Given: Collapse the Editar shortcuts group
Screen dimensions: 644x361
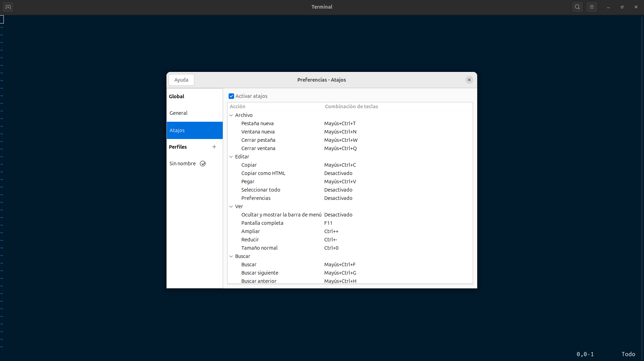Looking at the screenshot, I should point(231,157).
